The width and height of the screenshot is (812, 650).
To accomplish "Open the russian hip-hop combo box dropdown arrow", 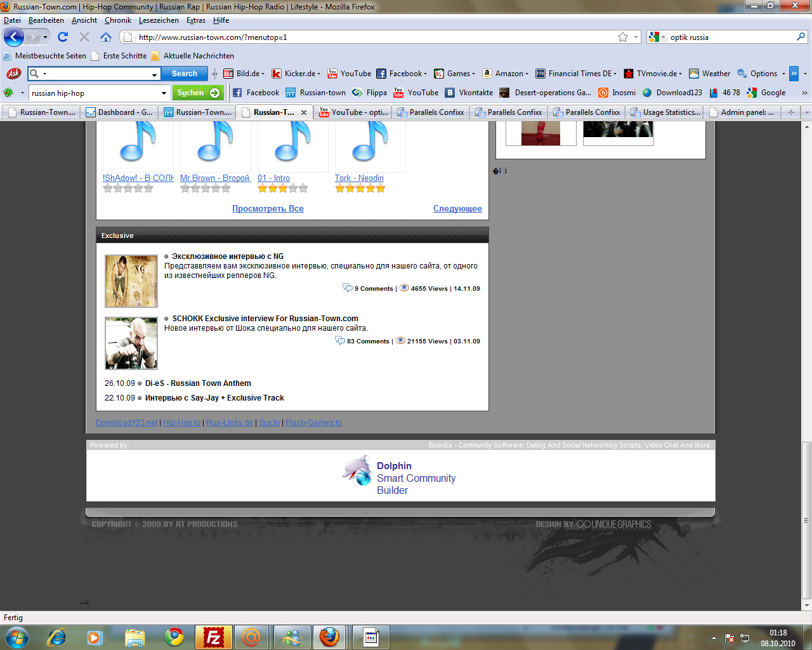I will (x=164, y=93).
